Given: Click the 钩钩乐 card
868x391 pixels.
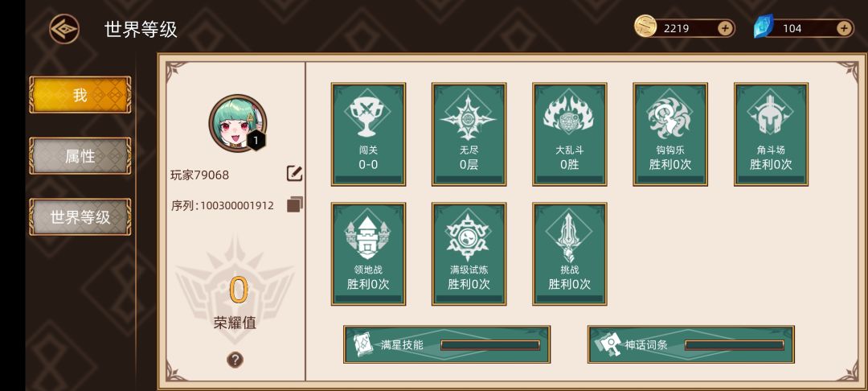Looking at the screenshot, I should coord(670,134).
